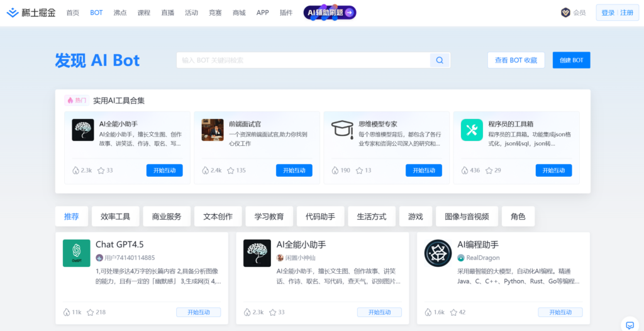Click the RealDragon author avatar
The width and height of the screenshot is (644, 331).
click(x=461, y=258)
